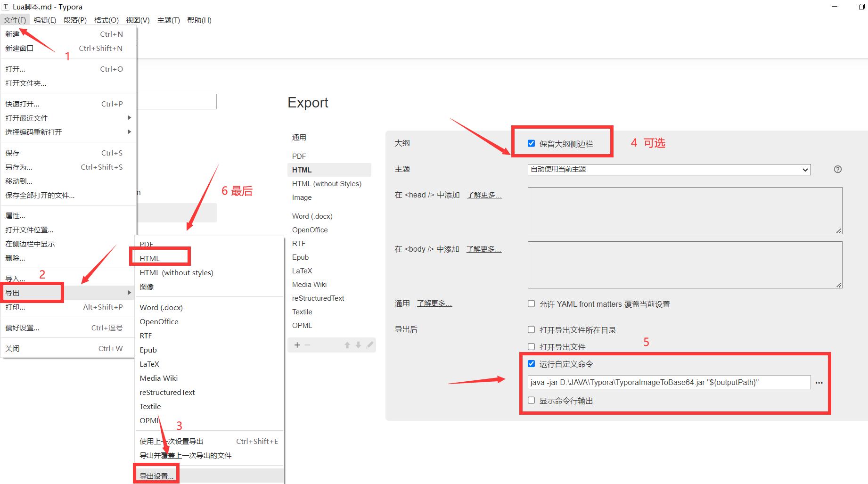Click the plus icon under the export list
This screenshot has height=484, width=868.
click(297, 345)
